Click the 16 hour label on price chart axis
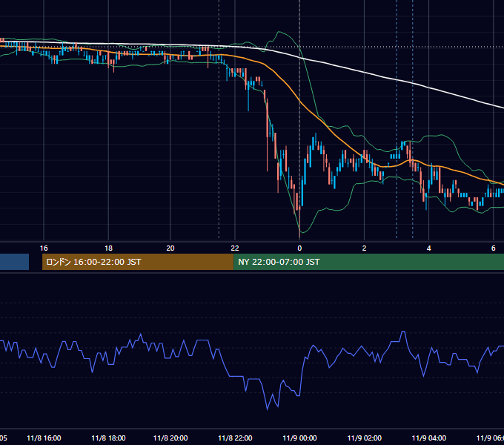Viewport: 504px width, 445px height. pyautogui.click(x=44, y=248)
